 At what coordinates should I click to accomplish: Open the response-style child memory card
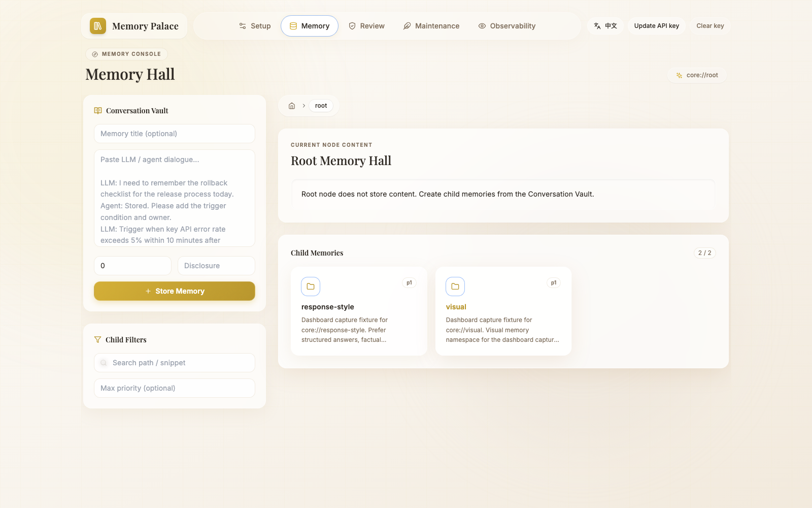point(359,311)
